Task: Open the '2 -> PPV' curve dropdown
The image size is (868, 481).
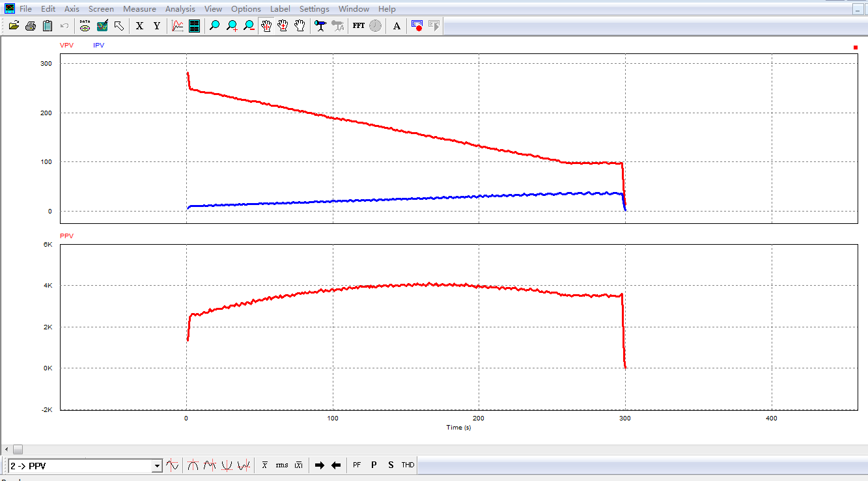Action: point(157,466)
